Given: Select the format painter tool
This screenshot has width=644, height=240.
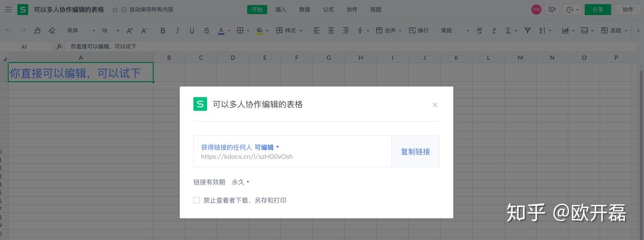Looking at the screenshot, I should [37, 31].
